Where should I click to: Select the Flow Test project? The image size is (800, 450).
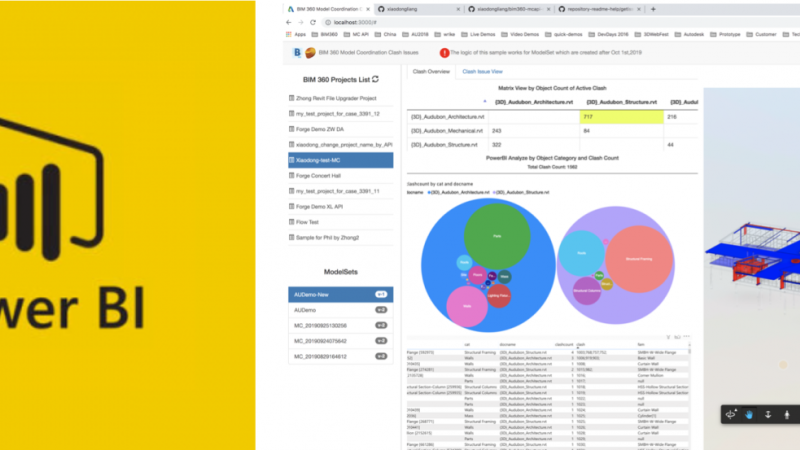tap(341, 222)
